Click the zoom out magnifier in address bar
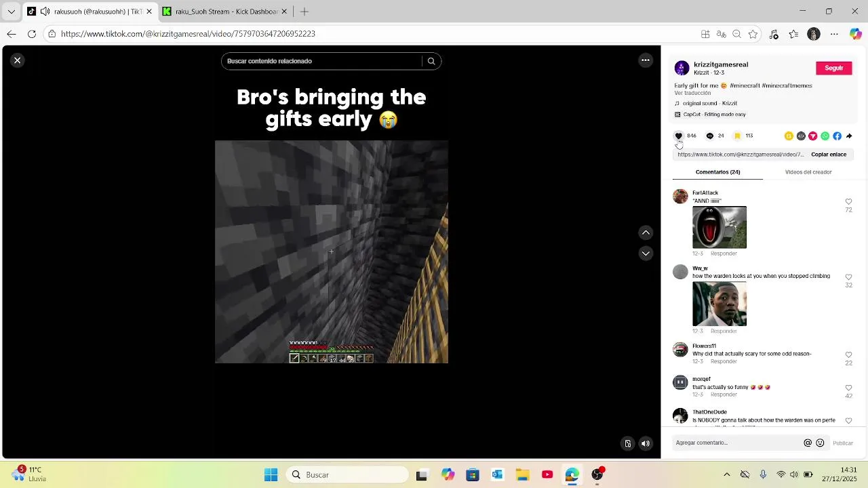This screenshot has height=488, width=868. coord(736,34)
